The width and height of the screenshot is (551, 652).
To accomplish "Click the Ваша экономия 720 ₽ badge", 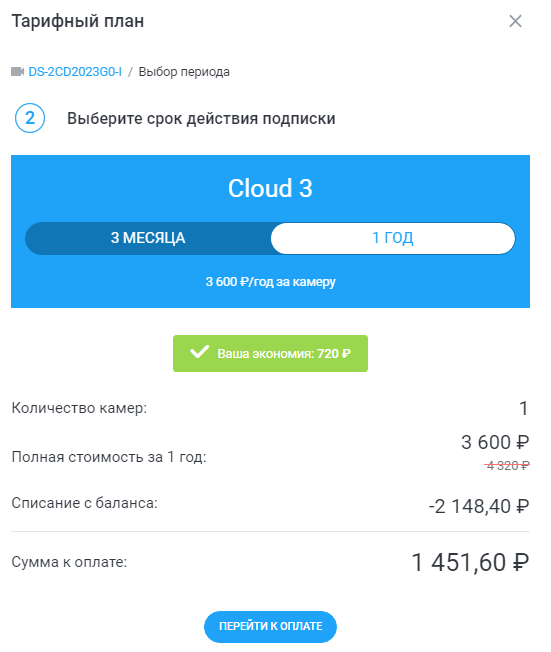I will click(x=270, y=353).
